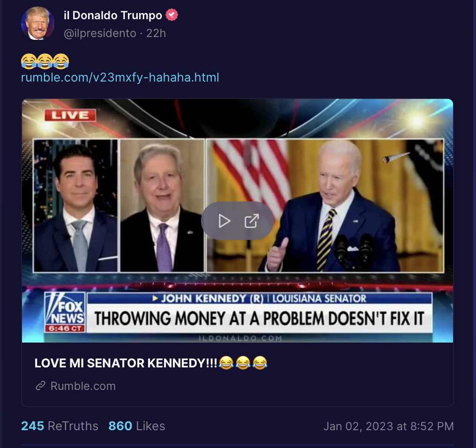The width and height of the screenshot is (476, 448).
Task: Open the il Donaldo Trumpo profile avatar
Action: pos(37,23)
